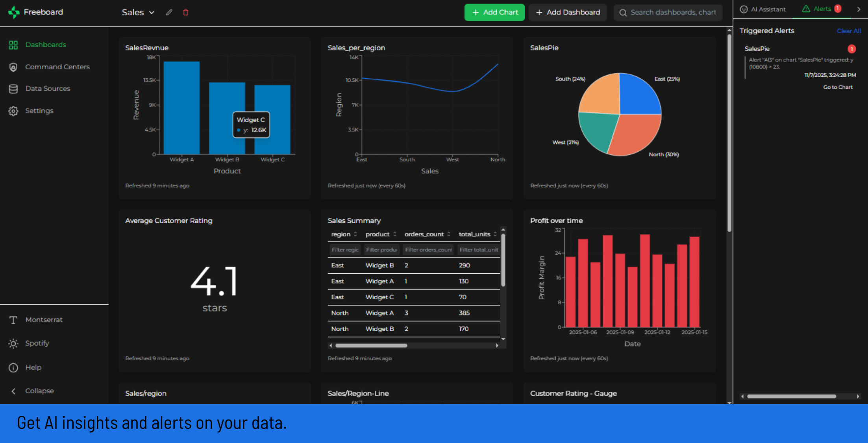Open Help from the sidebar
Viewport: 868px width, 443px height.
click(33, 367)
